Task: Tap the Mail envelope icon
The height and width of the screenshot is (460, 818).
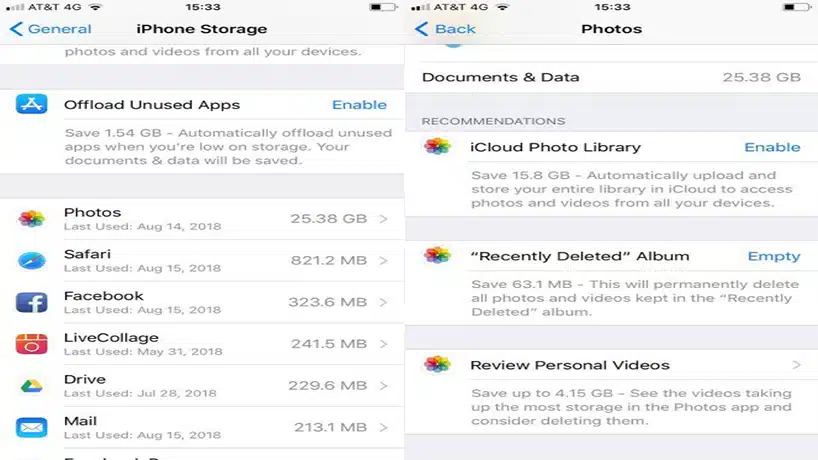Action: click(x=31, y=428)
